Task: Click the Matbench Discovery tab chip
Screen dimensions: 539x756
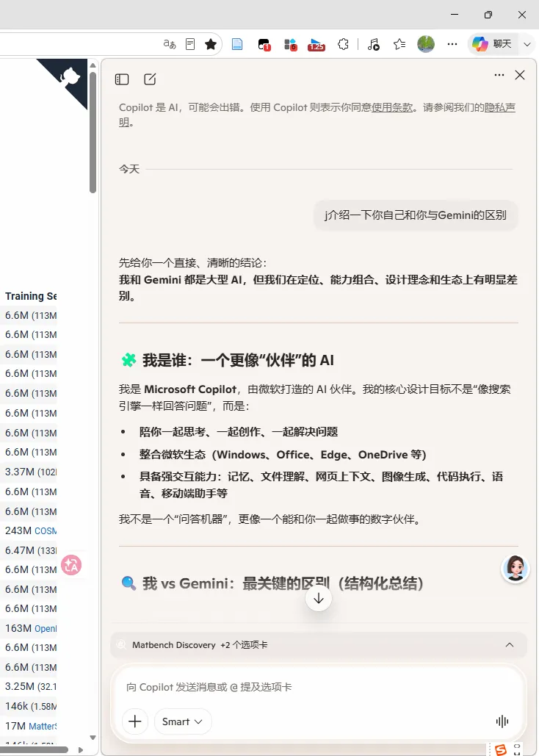Action: (173, 645)
